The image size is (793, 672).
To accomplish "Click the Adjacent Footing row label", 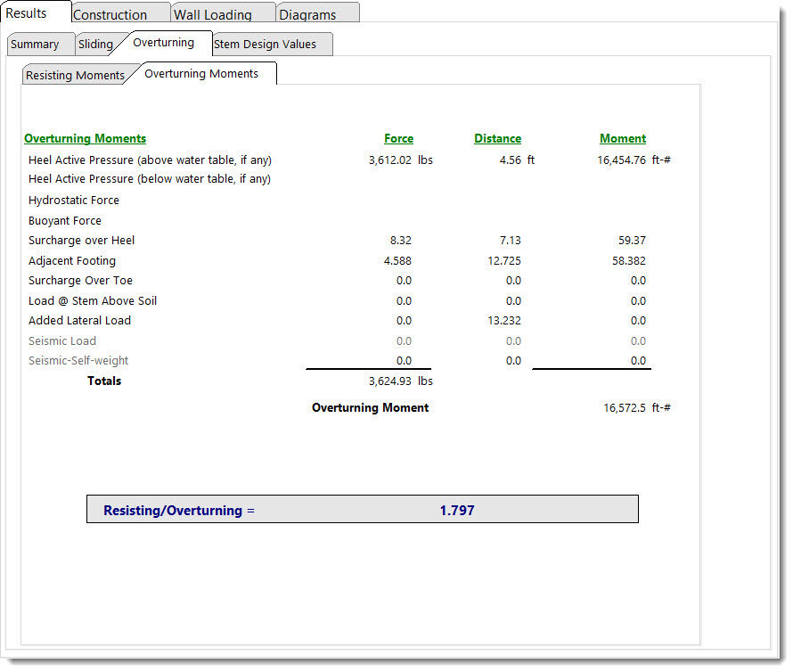I will tap(72, 261).
